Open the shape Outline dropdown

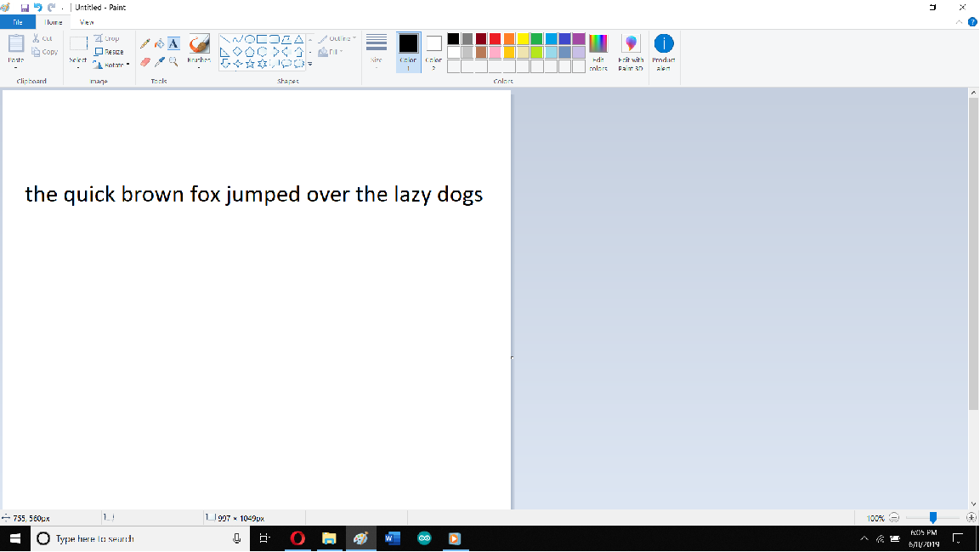click(337, 39)
